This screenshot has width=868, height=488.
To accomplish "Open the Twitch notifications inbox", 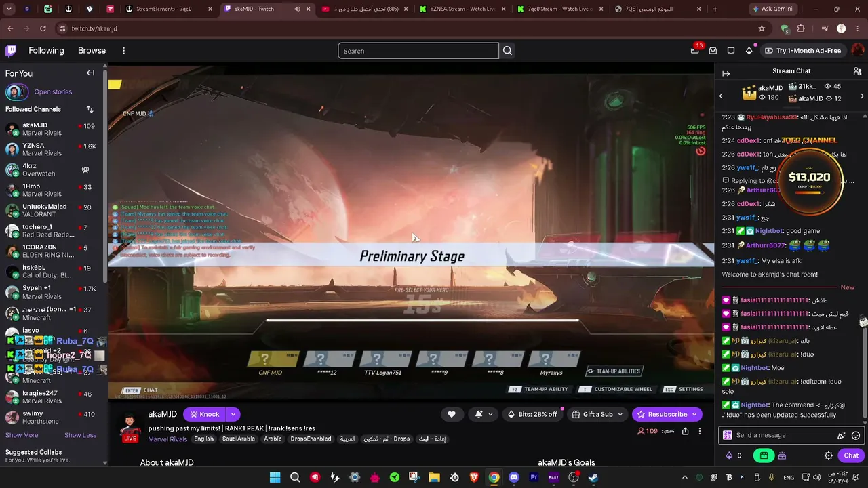I will [x=713, y=51].
